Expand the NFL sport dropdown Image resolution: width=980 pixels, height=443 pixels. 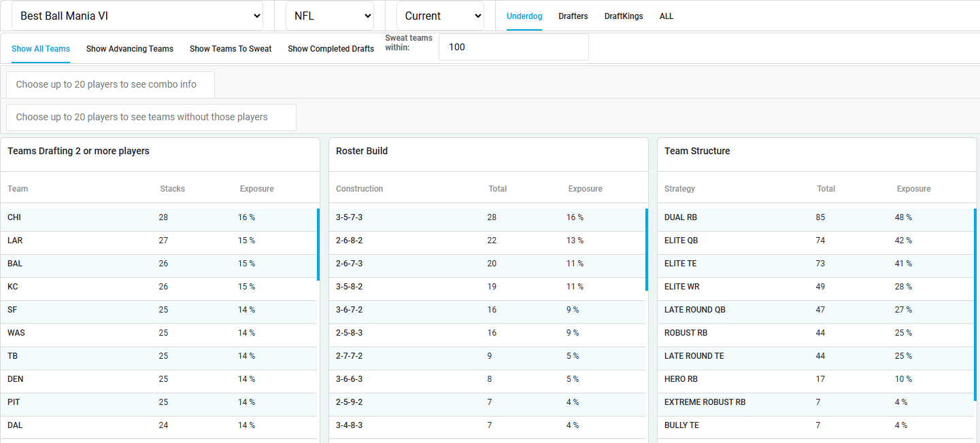pos(329,16)
